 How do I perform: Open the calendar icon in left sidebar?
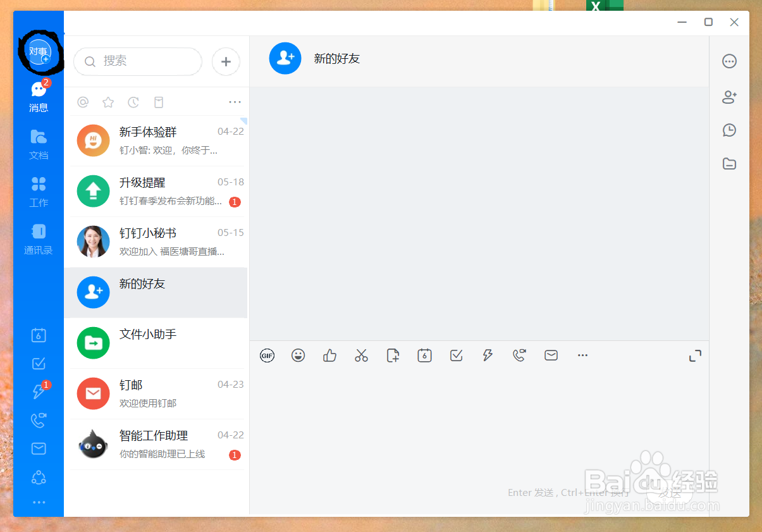(x=39, y=335)
